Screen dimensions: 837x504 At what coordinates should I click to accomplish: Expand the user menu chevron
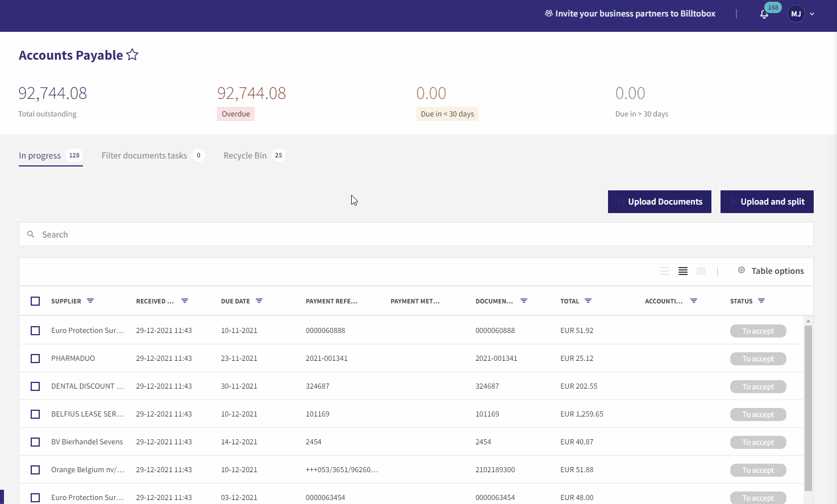[x=812, y=14]
